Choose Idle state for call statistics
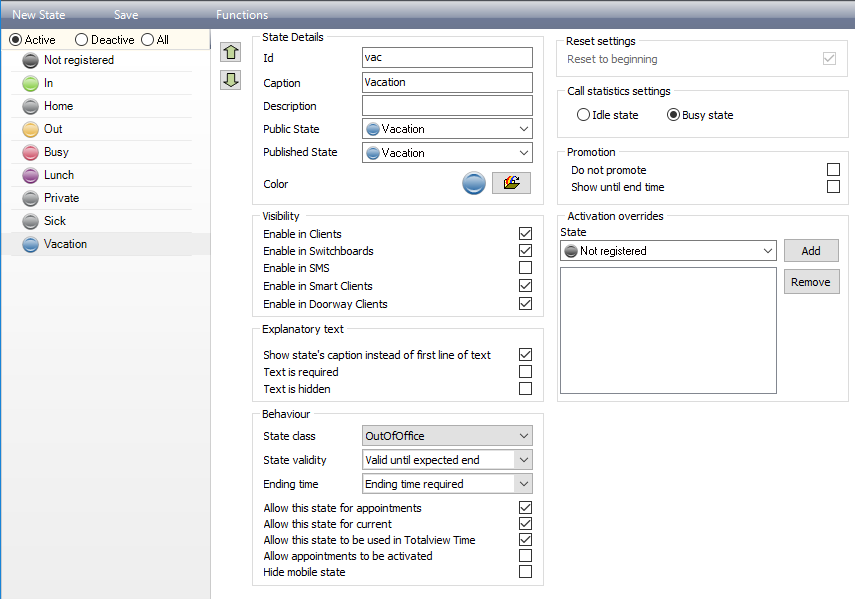This screenshot has width=855, height=599. tap(583, 114)
